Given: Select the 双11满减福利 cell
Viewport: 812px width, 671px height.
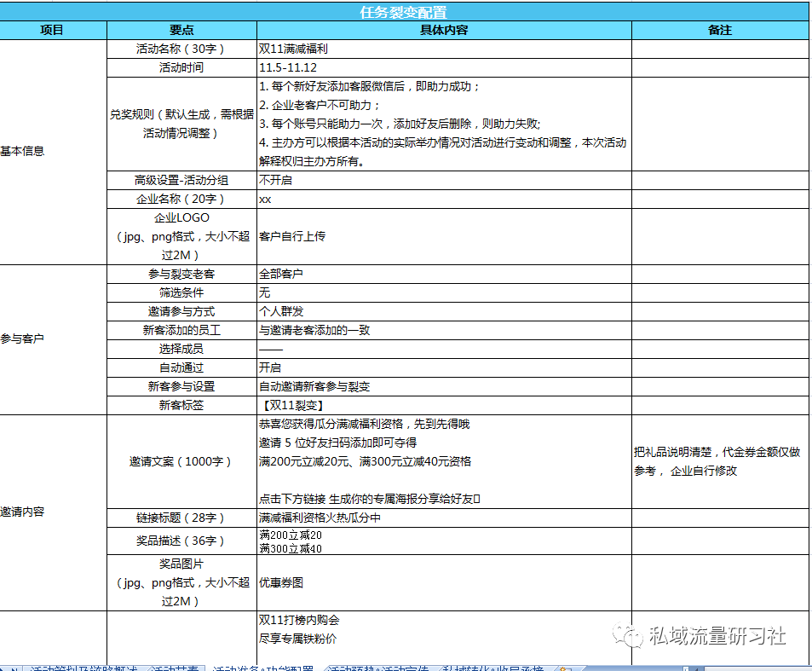Looking at the screenshot, I should tap(444, 49).
